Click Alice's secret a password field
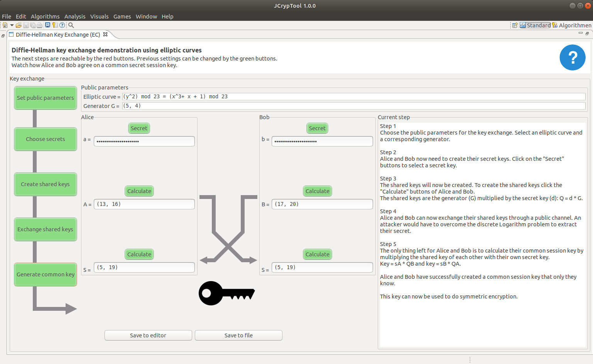 [144, 141]
